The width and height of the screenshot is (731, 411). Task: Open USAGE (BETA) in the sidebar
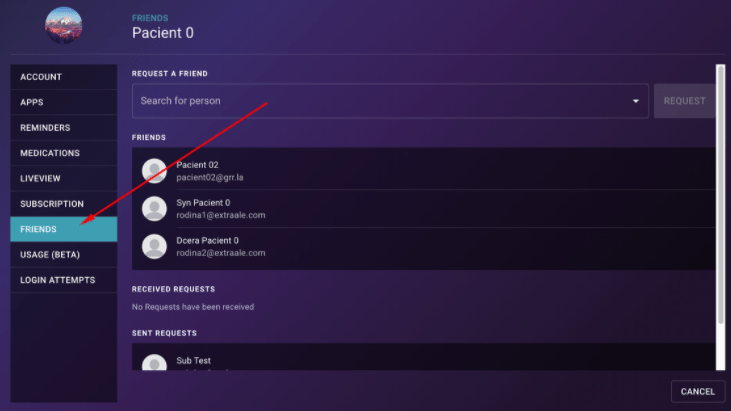64,255
